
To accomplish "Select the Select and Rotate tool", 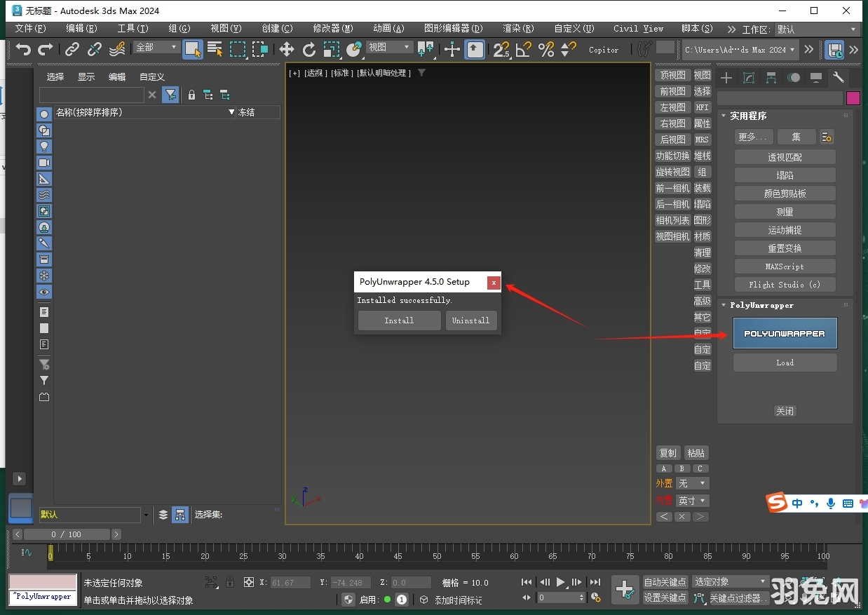I will click(x=309, y=50).
